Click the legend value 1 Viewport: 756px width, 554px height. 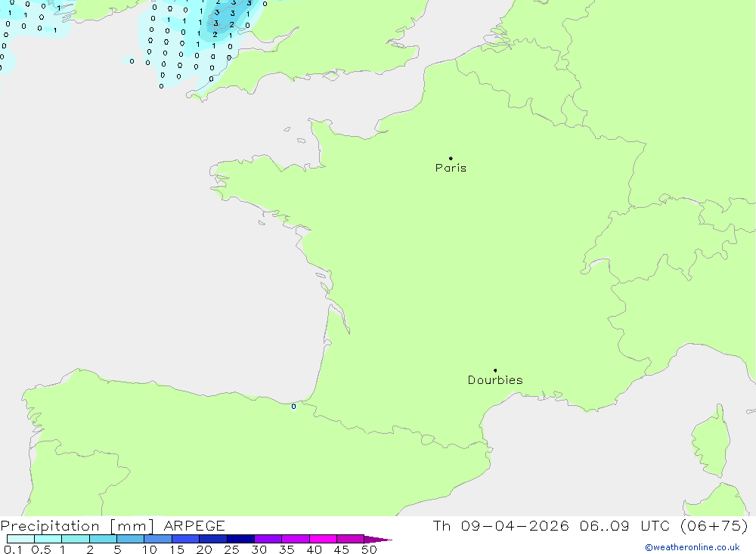62,549
